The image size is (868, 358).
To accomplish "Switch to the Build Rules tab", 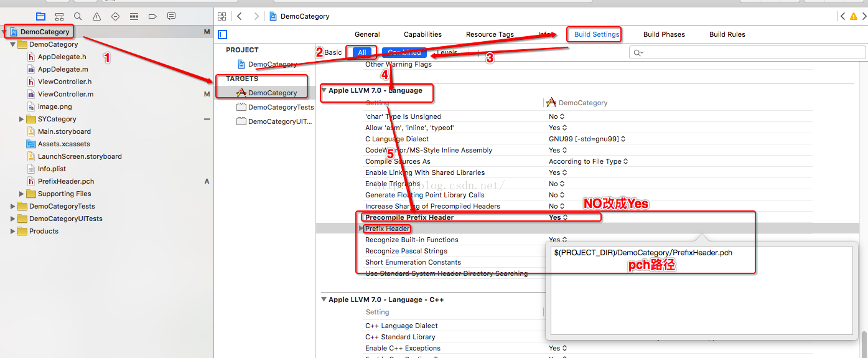I will coord(727,34).
